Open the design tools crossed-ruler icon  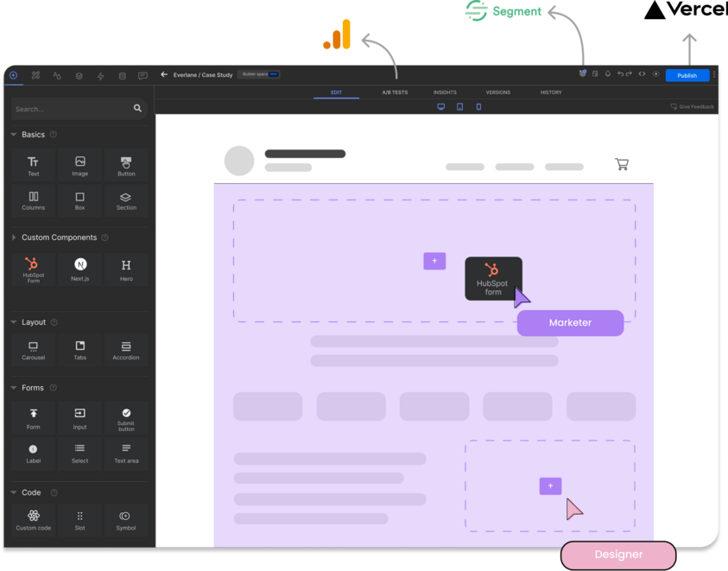[35, 75]
